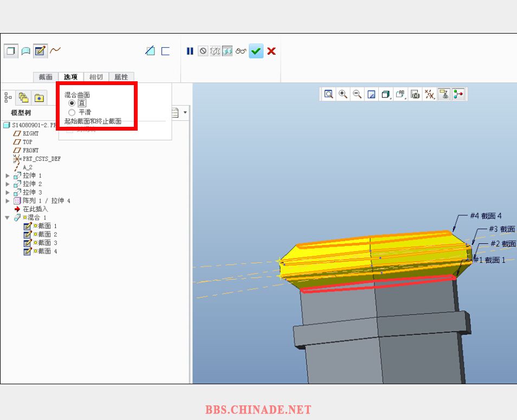Viewport: 517px width, 420px height.
Task: Select the no preview icon
Action: [203, 51]
